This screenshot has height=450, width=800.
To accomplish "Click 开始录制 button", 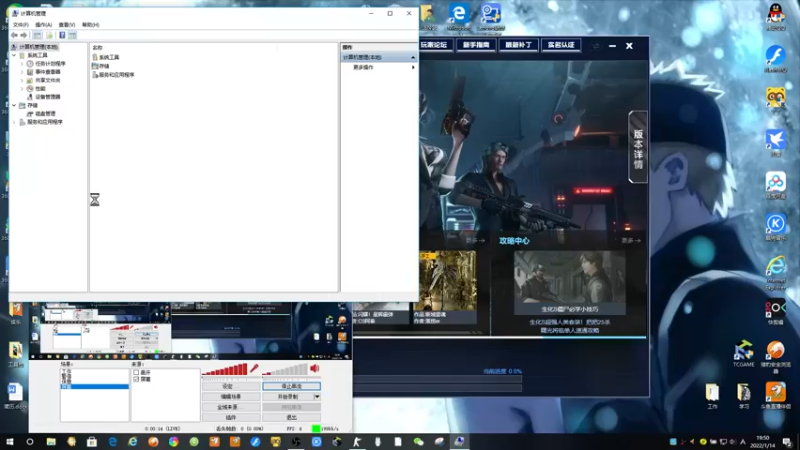I will (288, 396).
